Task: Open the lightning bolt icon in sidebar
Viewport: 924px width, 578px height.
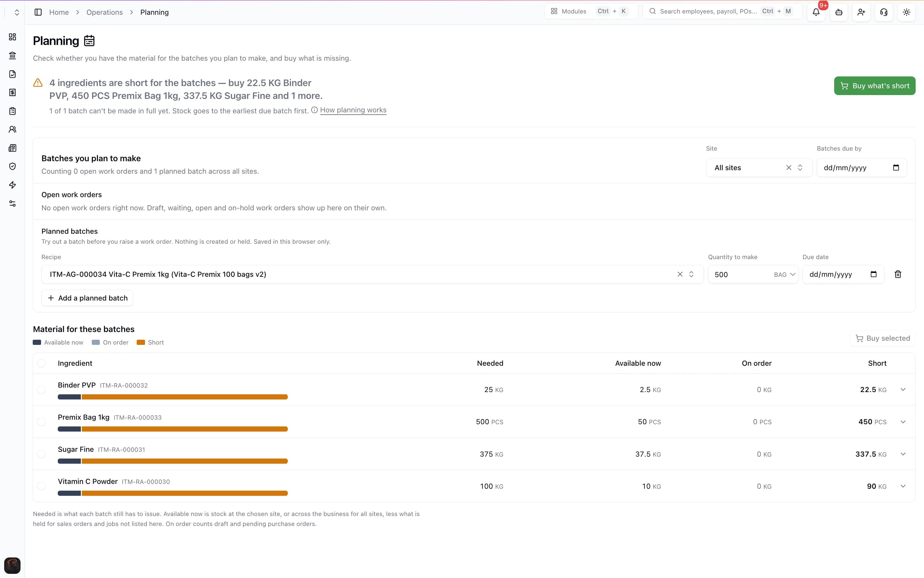Action: click(x=12, y=185)
